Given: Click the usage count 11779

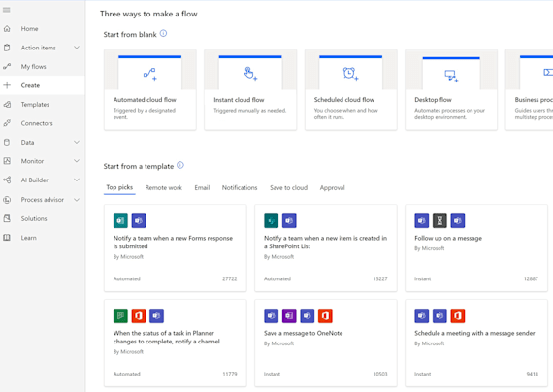Looking at the screenshot, I should pyautogui.click(x=230, y=374).
